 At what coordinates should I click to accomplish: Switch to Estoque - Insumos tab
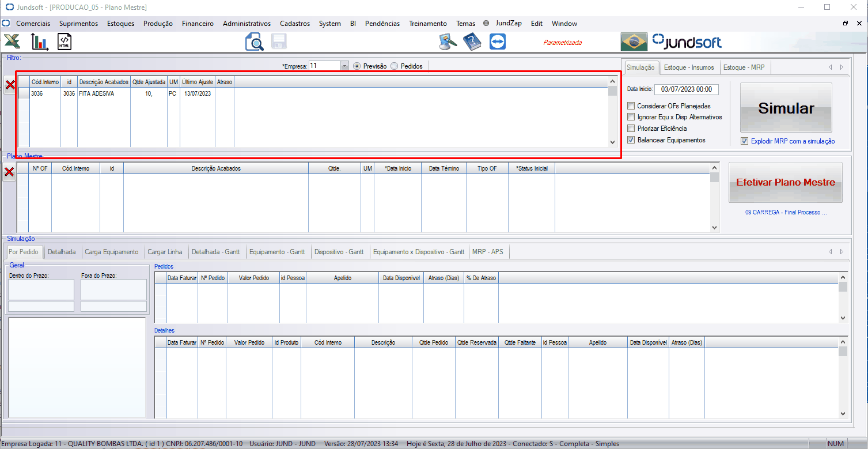tap(689, 67)
